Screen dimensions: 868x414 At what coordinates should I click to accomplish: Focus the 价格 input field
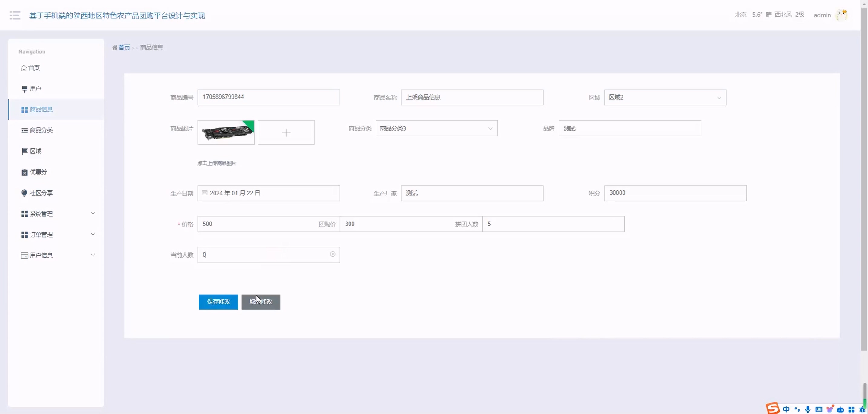pos(268,224)
